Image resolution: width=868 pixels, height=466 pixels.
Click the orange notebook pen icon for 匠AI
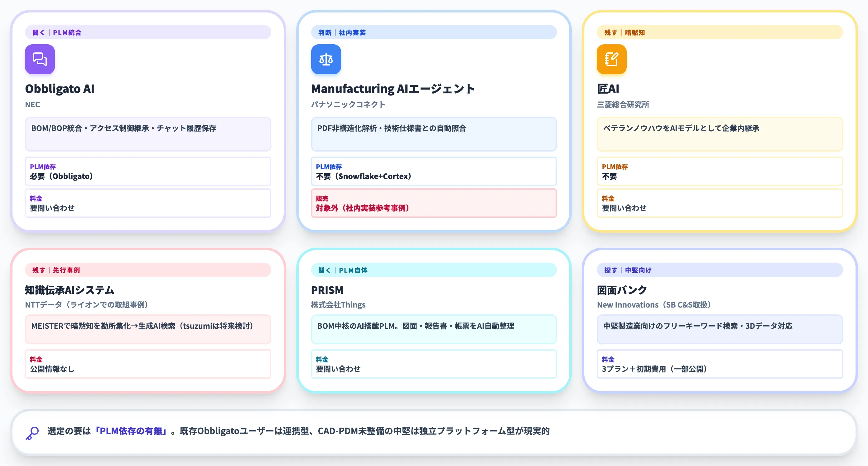pos(612,59)
